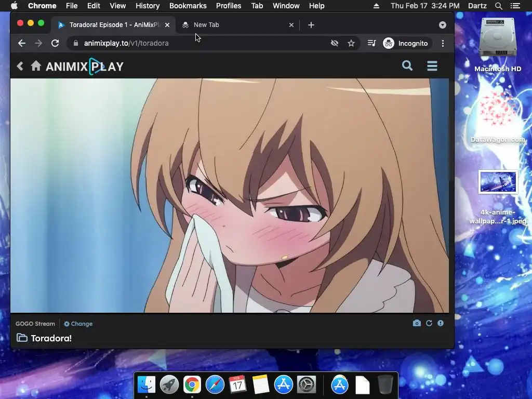Take a screenshot with the camera icon

click(417, 323)
